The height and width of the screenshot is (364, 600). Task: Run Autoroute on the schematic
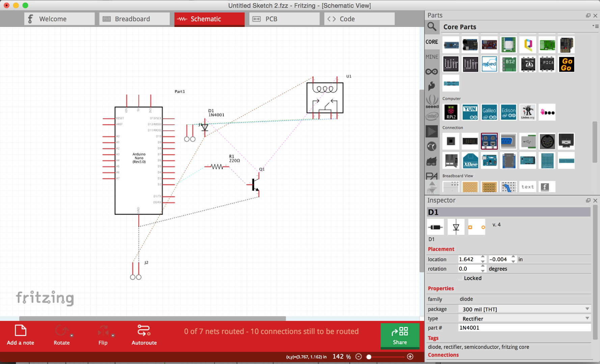144,335
